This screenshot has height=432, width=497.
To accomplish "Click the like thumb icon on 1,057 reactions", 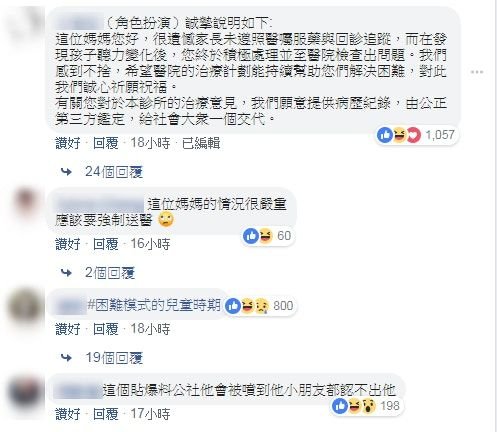I will pos(385,135).
